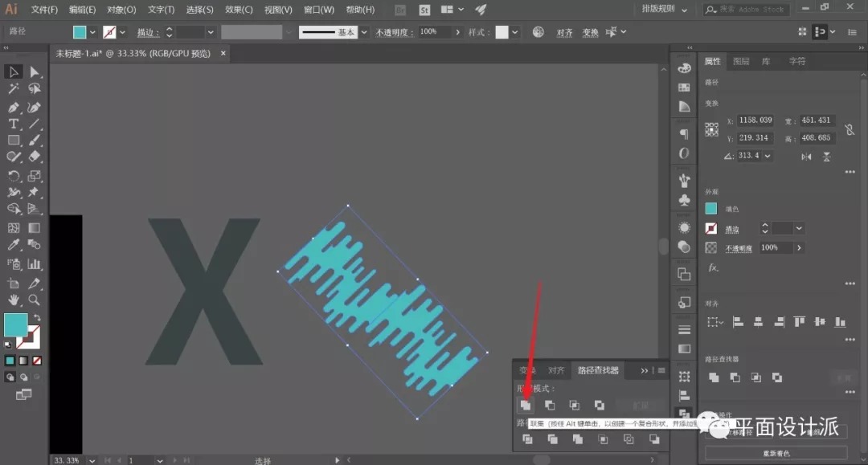Open rotation angle 313.4 dropdown

tap(768, 156)
